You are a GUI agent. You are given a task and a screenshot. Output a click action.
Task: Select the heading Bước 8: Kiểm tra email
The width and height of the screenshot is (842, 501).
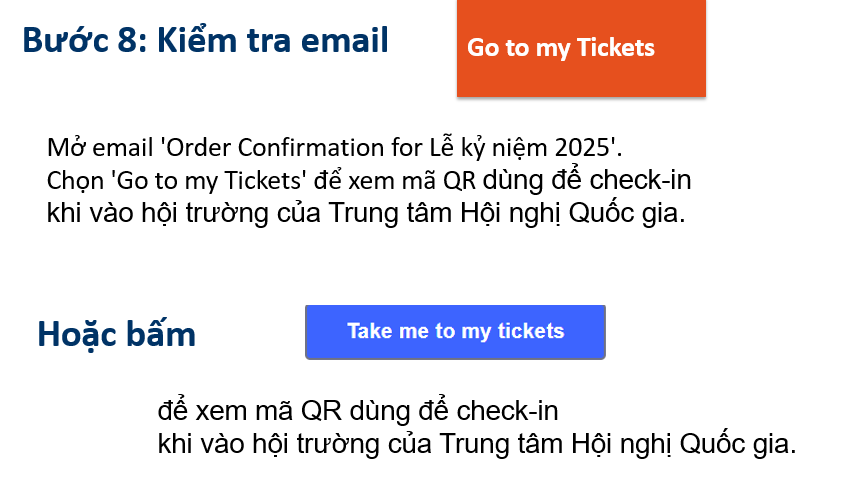(205, 41)
